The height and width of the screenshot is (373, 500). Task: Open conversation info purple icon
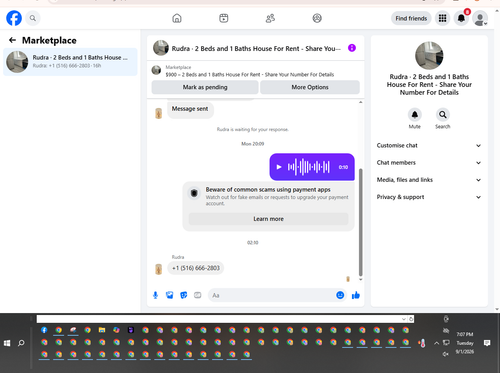pos(352,48)
